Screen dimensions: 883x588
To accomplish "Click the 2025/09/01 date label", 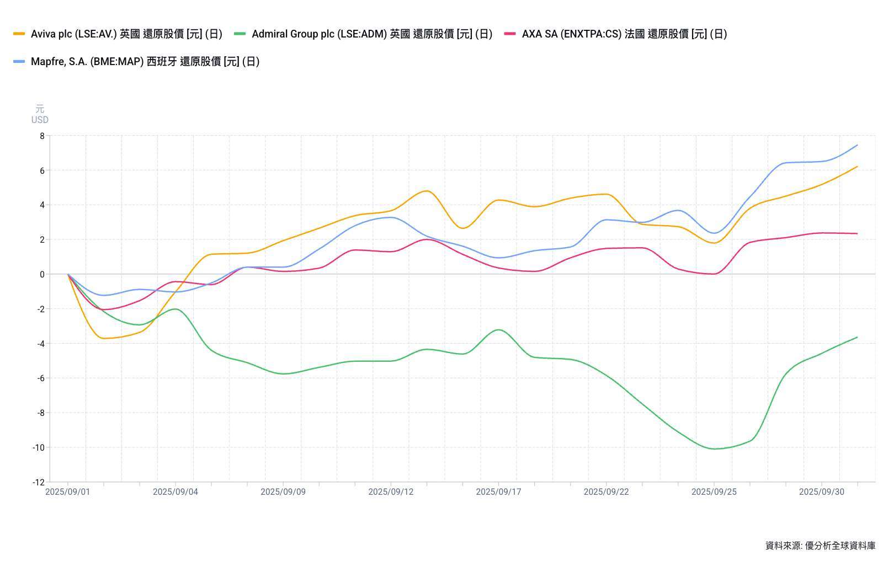I will (x=67, y=492).
